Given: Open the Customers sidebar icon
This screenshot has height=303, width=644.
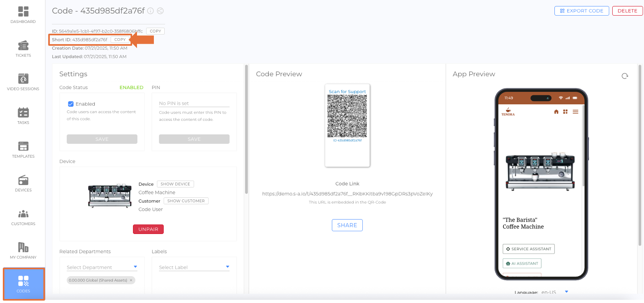Looking at the screenshot, I should (x=23, y=217).
